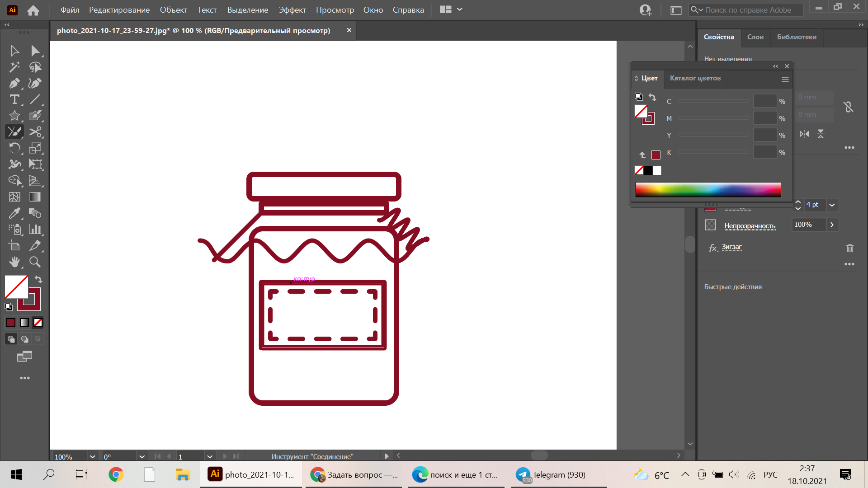Screen dimensions: 868x488
Task: Open the rotate view angle dropdown
Action: 142,457
